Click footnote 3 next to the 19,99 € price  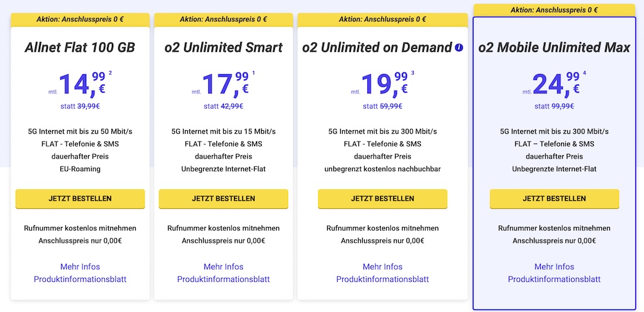tap(413, 74)
